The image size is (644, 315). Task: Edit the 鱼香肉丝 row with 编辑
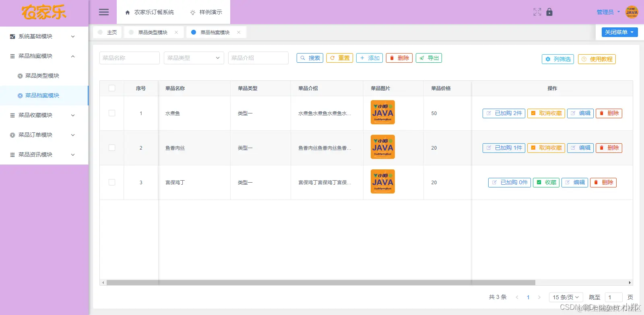pyautogui.click(x=580, y=148)
